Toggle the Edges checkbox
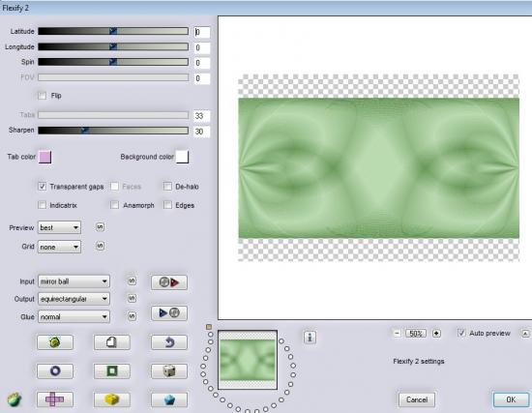532x413 pixels. tap(167, 205)
